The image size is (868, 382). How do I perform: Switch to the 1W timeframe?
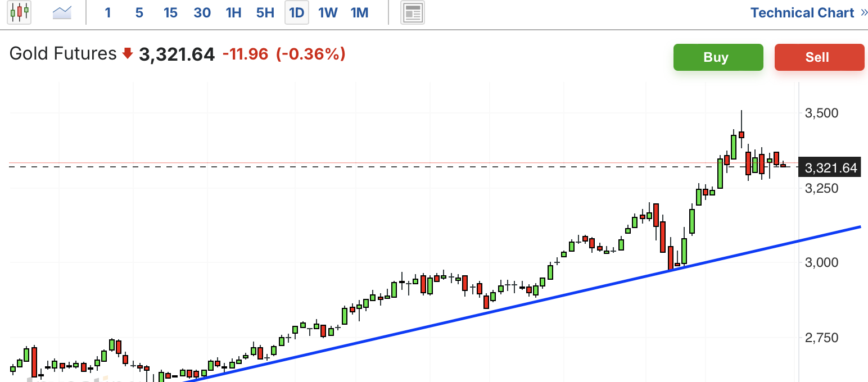pyautogui.click(x=328, y=12)
